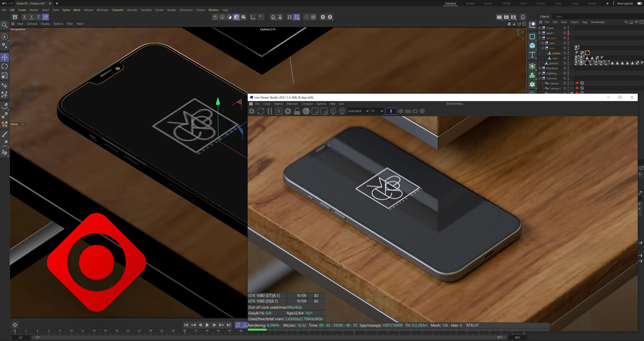This screenshot has height=341, width=644.
Task: Expand the MacBook object in tree
Action: [x=539, y=68]
